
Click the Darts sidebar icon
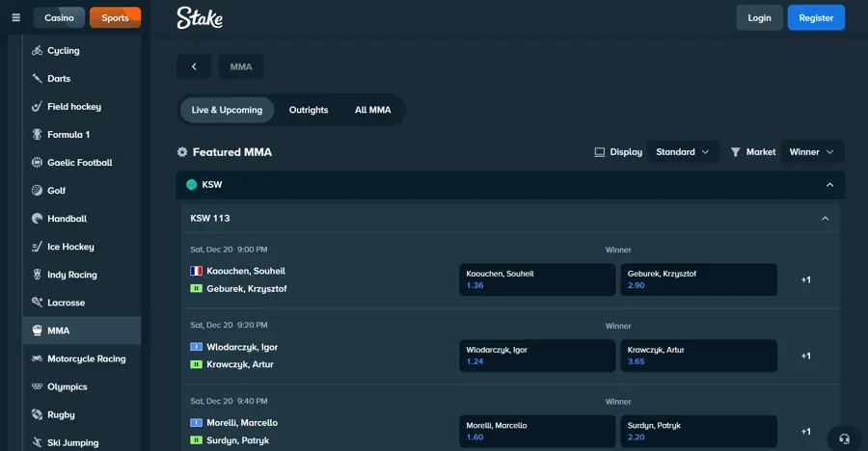click(37, 79)
